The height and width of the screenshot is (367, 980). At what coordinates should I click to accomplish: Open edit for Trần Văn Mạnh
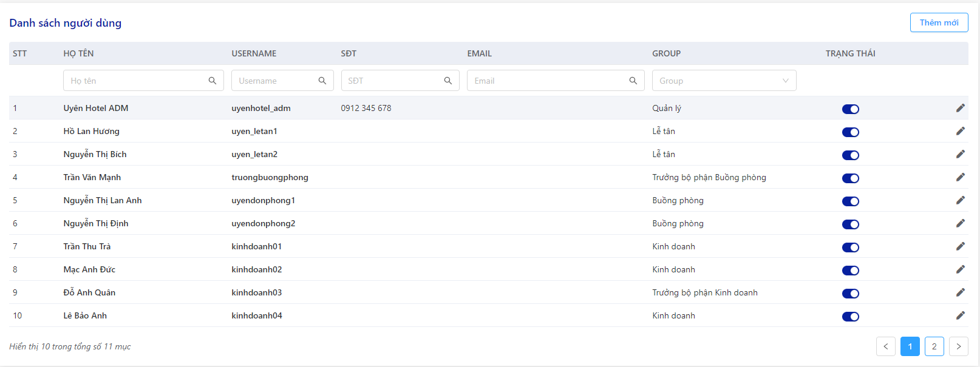tap(960, 177)
